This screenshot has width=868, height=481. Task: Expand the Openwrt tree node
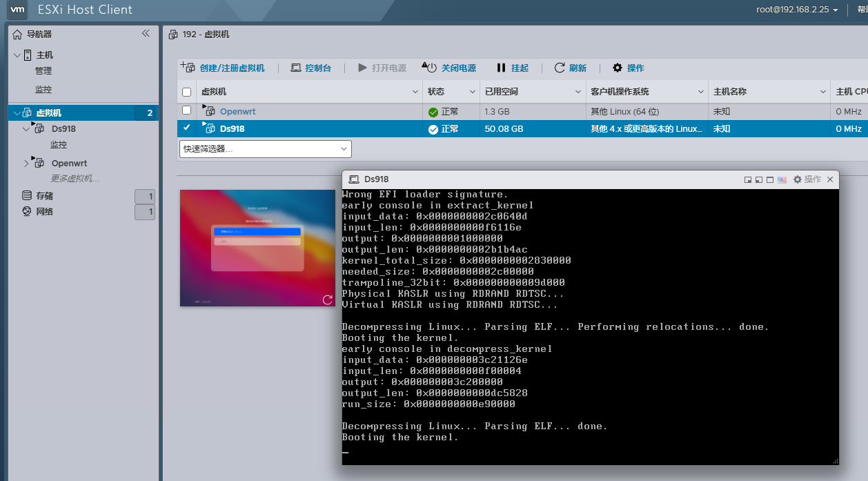click(x=26, y=164)
